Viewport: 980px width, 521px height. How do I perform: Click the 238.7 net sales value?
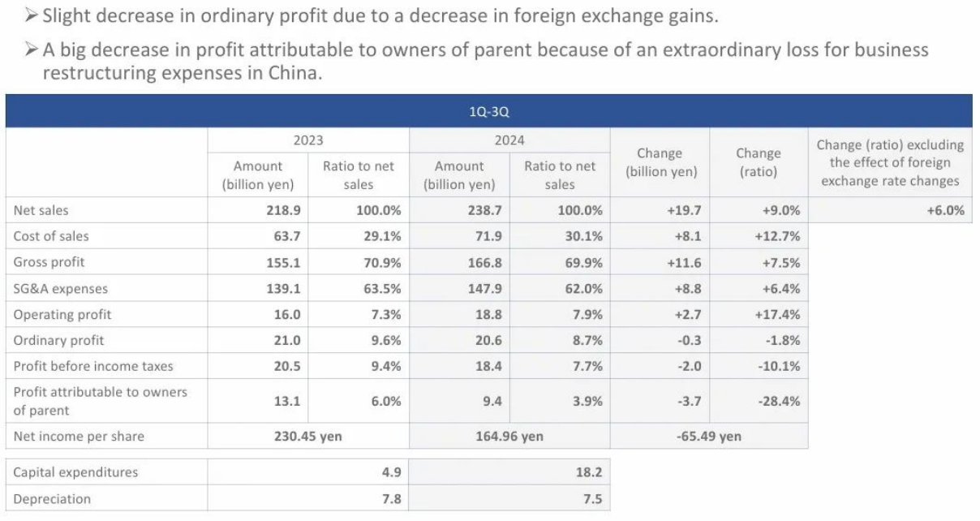(x=488, y=210)
